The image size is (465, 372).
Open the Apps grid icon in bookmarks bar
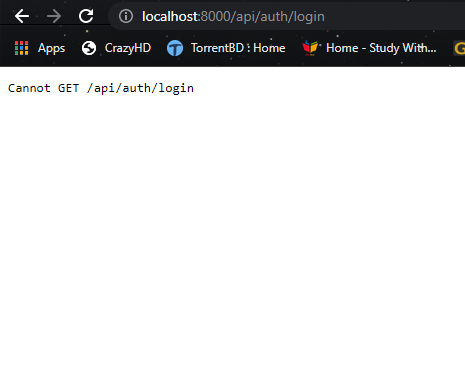[22, 48]
